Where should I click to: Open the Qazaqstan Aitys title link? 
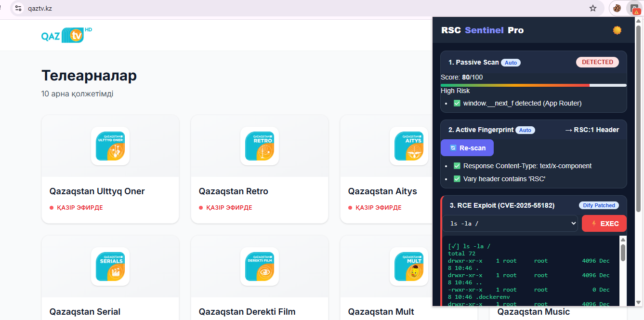382,191
